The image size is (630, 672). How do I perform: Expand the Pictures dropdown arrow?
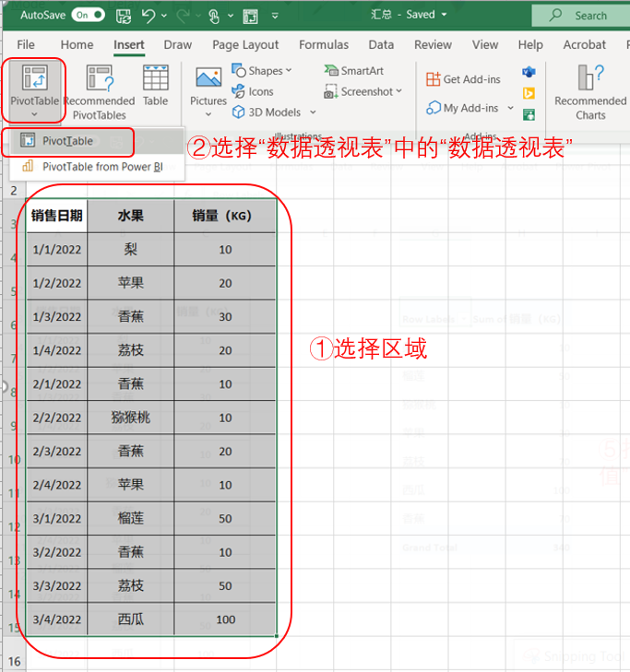pos(208,114)
